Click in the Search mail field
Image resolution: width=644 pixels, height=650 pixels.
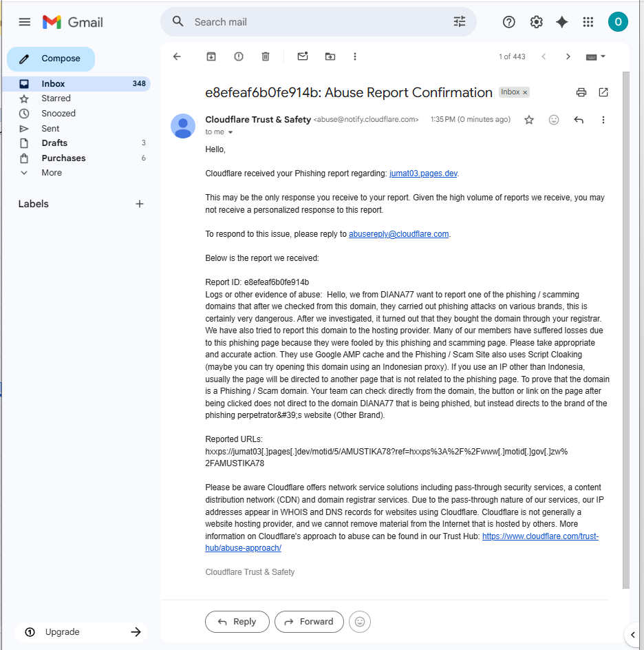point(319,22)
